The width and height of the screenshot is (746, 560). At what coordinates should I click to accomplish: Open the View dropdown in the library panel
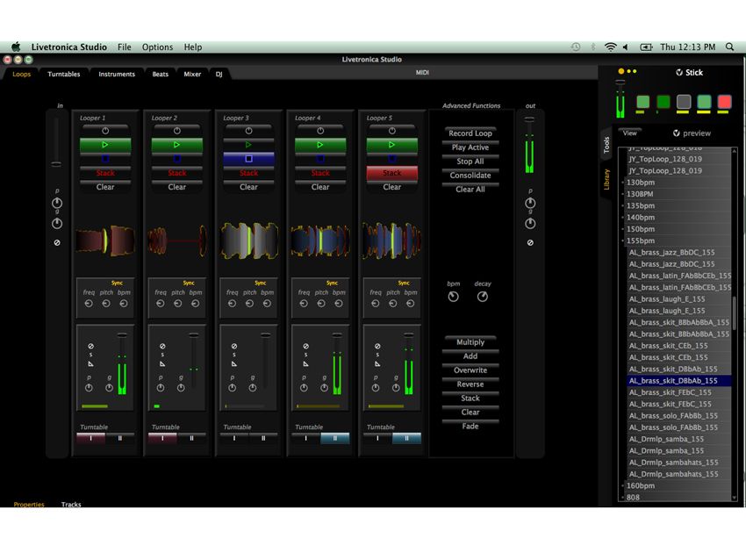[x=629, y=133]
